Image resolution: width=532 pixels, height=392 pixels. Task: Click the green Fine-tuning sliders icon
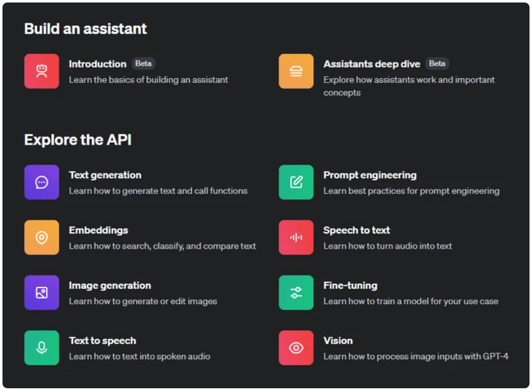coord(296,293)
